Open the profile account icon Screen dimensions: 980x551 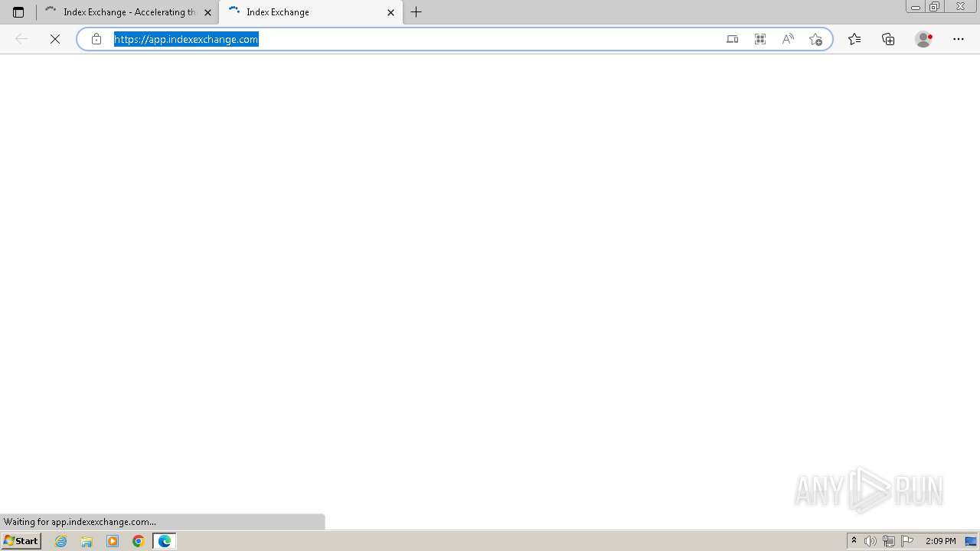(924, 39)
